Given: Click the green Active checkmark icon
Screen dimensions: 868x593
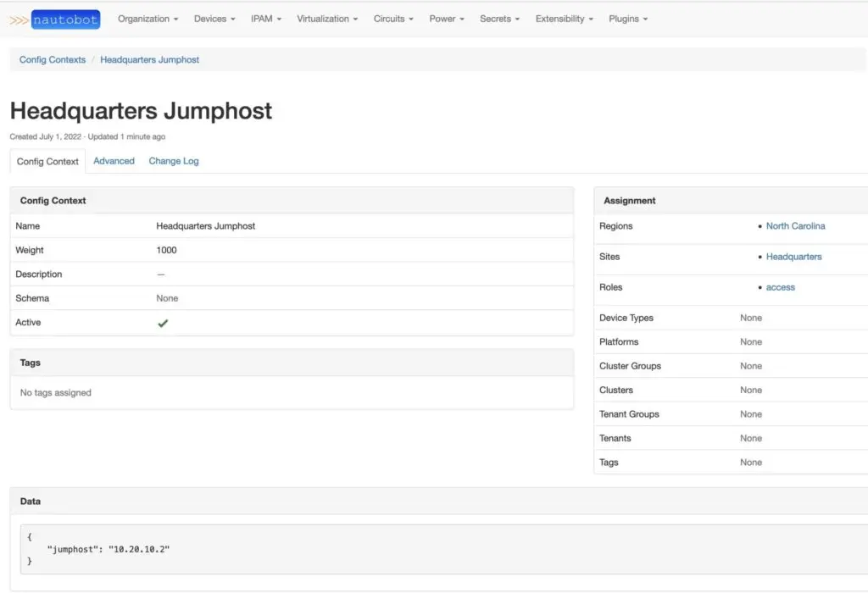Looking at the screenshot, I should pos(163,323).
